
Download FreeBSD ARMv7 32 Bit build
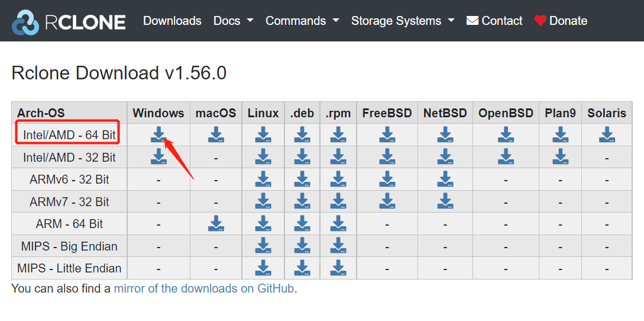[387, 201]
